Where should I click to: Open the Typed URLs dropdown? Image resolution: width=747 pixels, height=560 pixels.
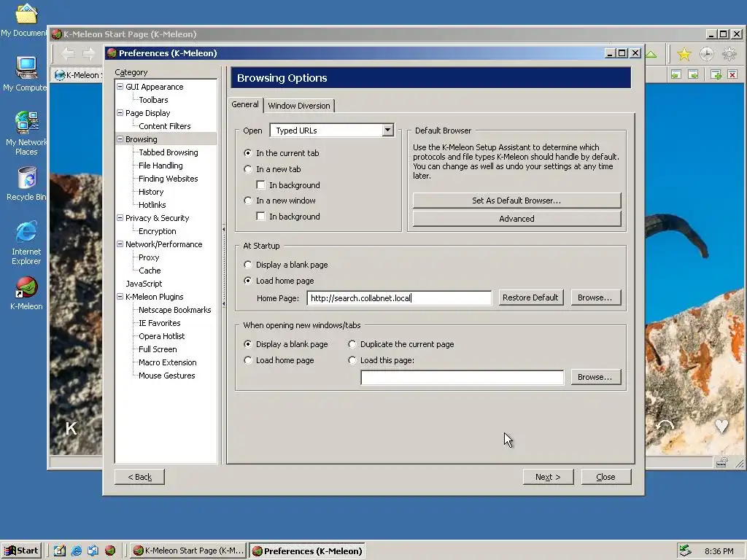click(388, 130)
